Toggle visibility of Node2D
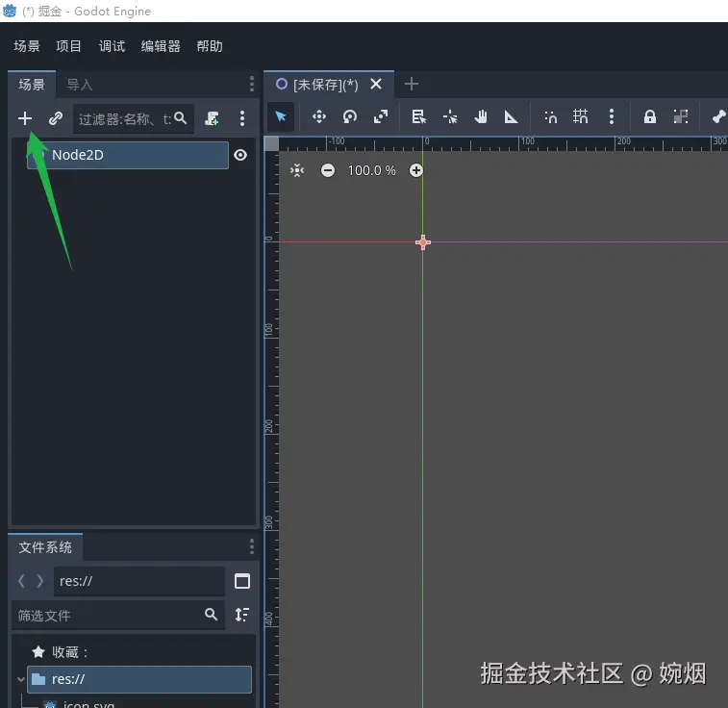The height and width of the screenshot is (708, 728). [240, 155]
